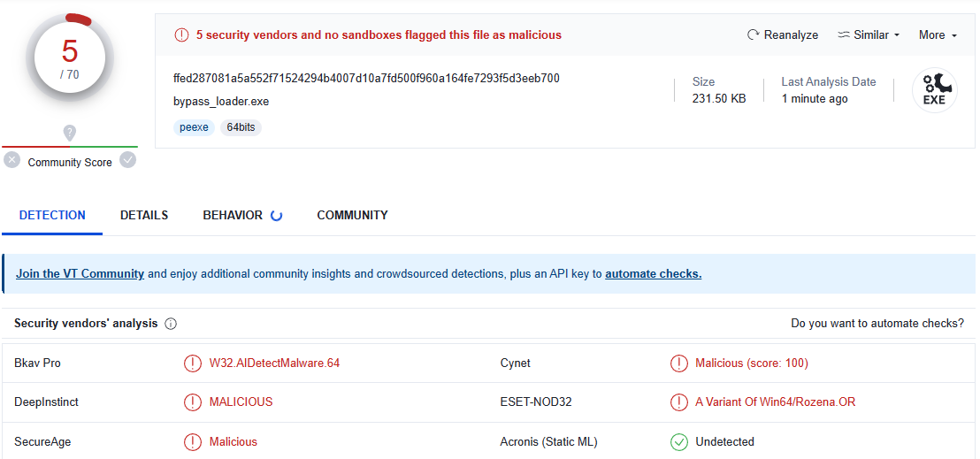980x459 pixels.
Task: Open the automate checks link in banner
Action: [x=653, y=274]
